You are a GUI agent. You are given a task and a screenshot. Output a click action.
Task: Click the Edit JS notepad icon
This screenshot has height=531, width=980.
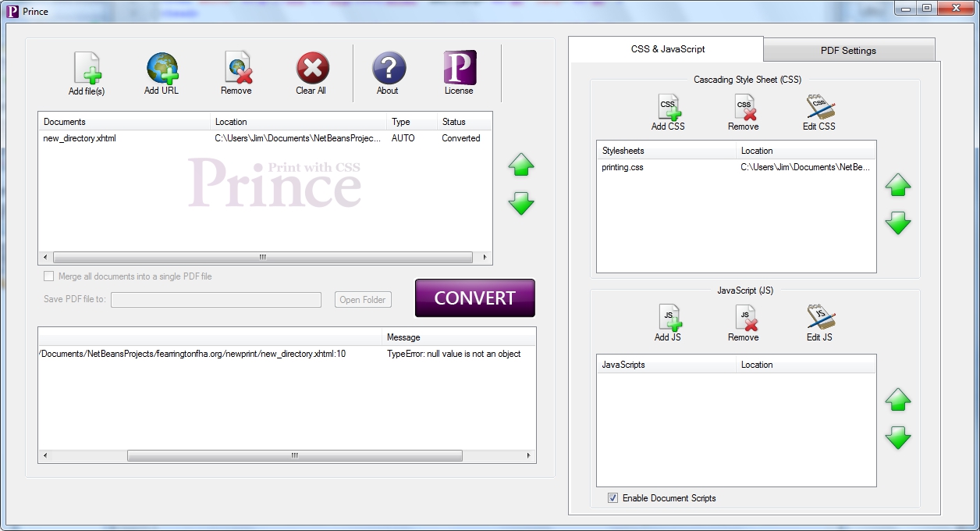[819, 319]
